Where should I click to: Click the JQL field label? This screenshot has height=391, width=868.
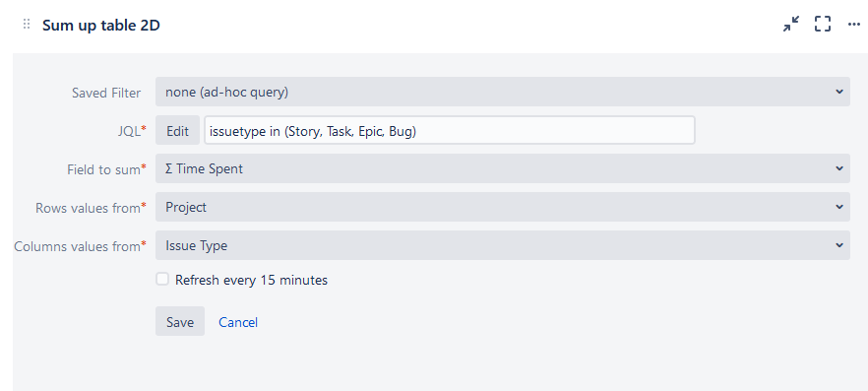(131, 131)
